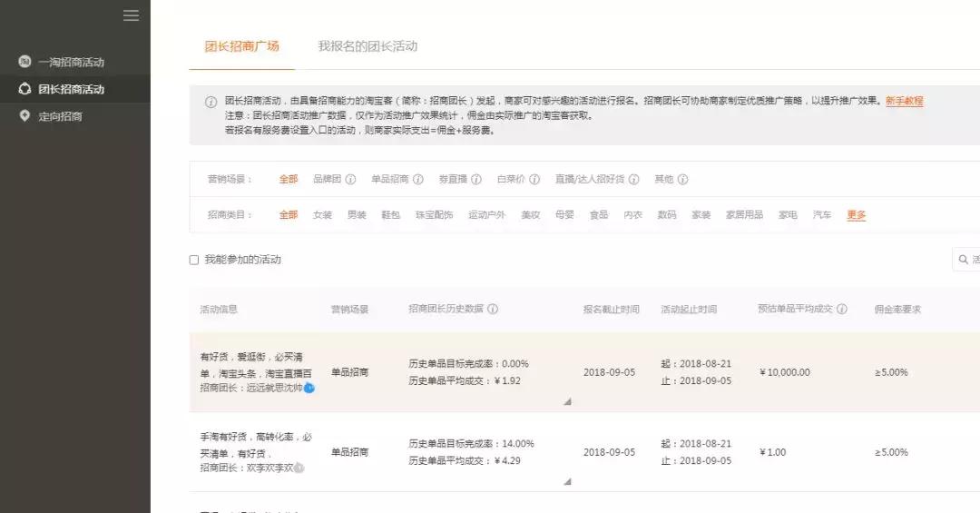Click info icon next to 单品招商 filter
980x513 pixels.
tap(418, 180)
